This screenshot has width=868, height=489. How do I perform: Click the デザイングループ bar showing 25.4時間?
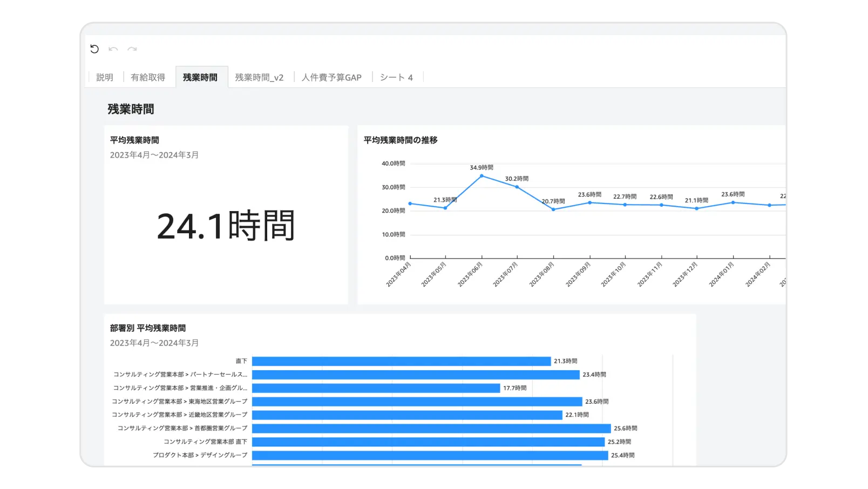[429, 455]
